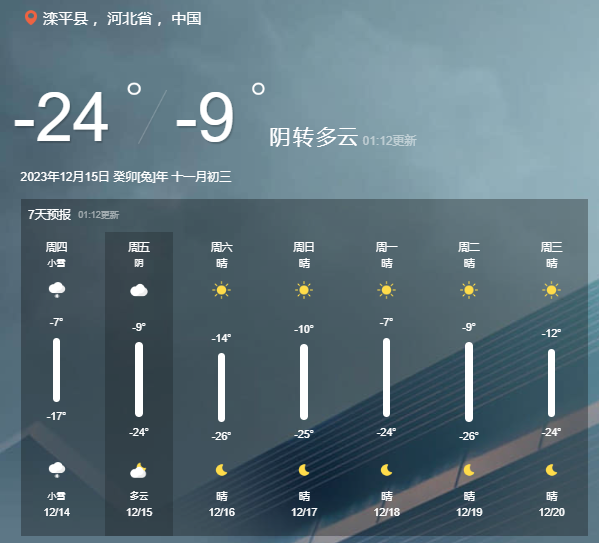The width and height of the screenshot is (599, 543).
Task: Click Tuesday's night moon icon
Action: point(469,470)
